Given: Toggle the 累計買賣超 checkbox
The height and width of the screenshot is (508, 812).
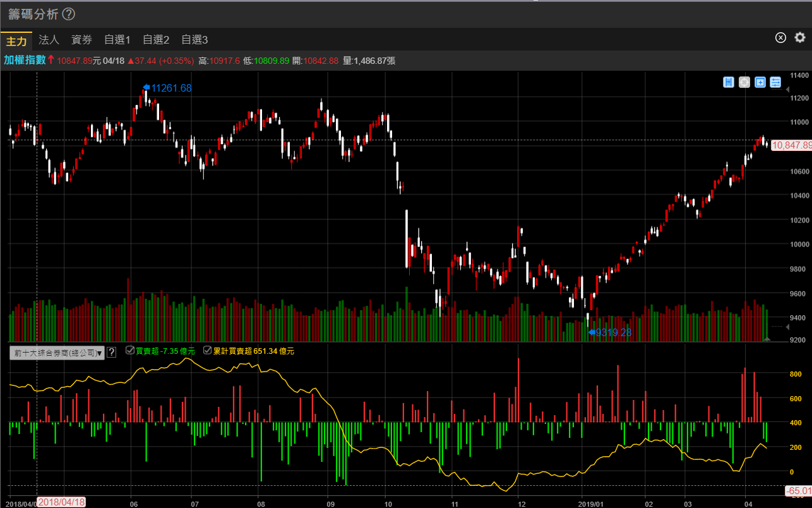Looking at the screenshot, I should [x=208, y=350].
